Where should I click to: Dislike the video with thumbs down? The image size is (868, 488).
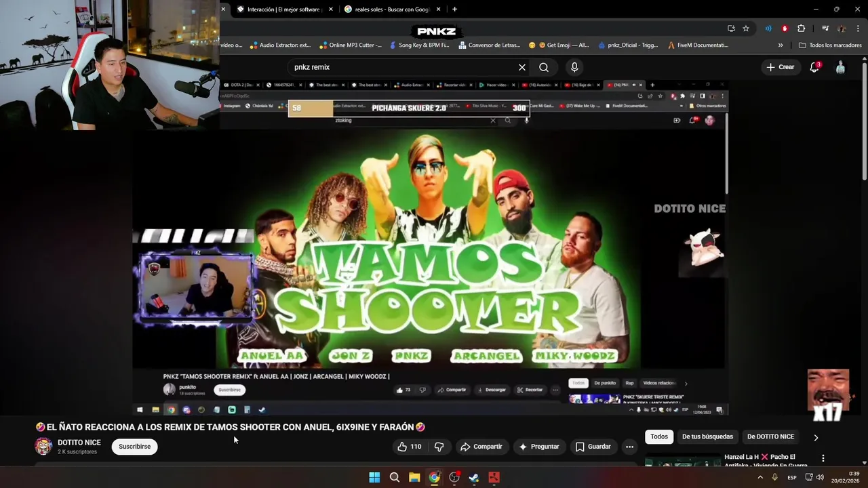point(439,447)
